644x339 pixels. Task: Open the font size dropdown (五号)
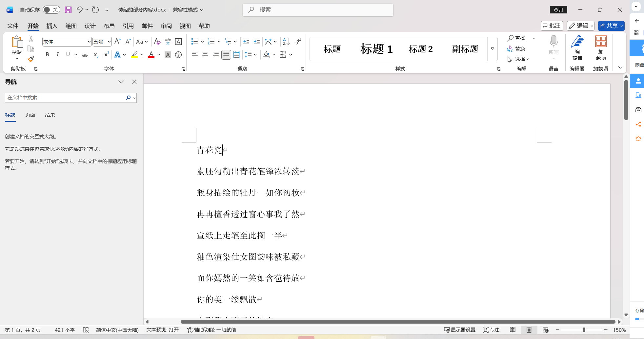click(x=109, y=42)
